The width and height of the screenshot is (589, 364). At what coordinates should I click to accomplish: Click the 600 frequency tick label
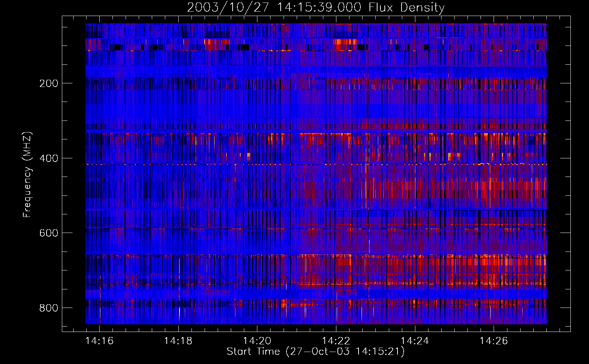coord(49,233)
